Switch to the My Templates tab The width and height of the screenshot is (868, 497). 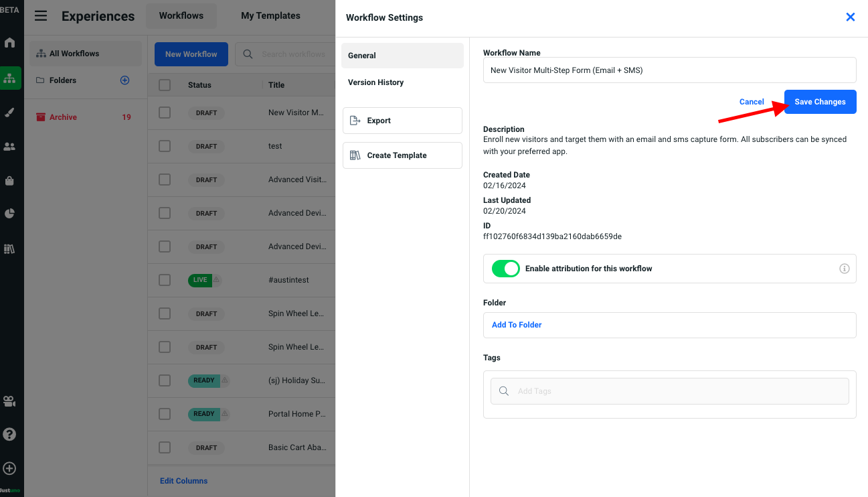pos(270,15)
